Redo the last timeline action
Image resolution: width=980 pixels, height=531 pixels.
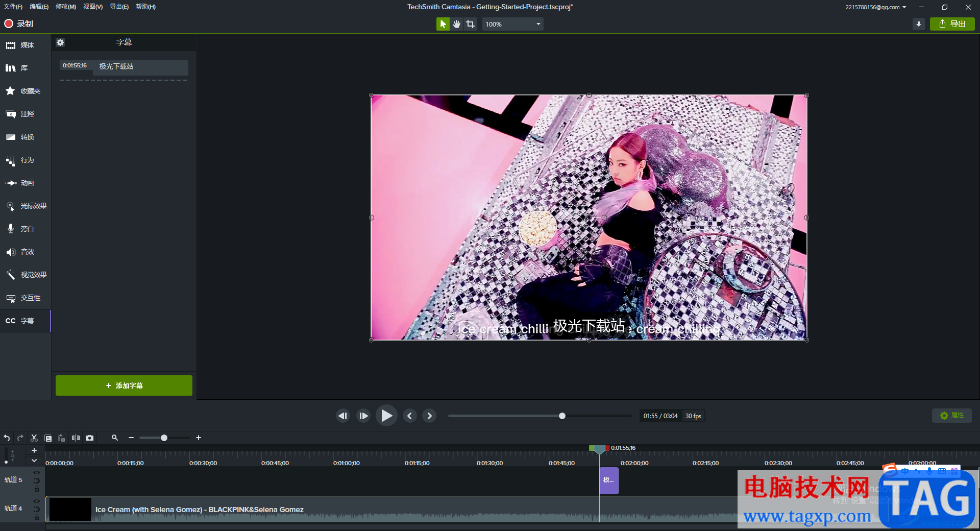click(x=20, y=438)
